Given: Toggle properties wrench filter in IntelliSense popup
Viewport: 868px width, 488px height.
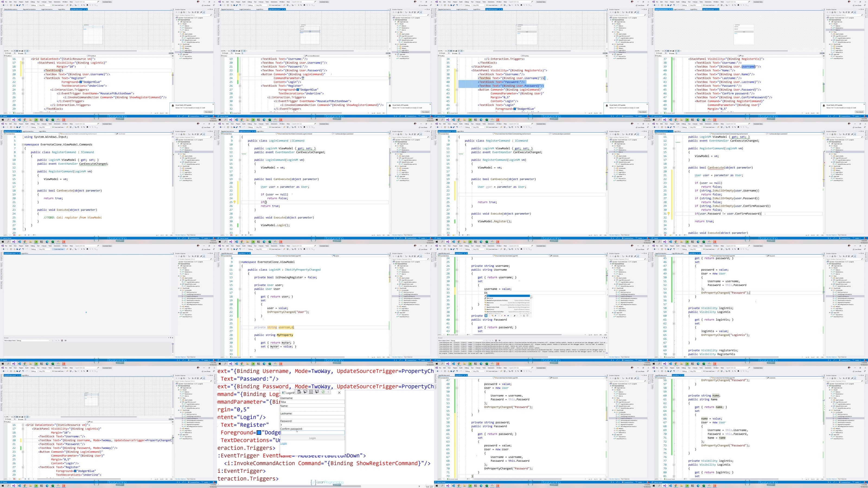Looking at the screenshot, I should coord(515,316).
